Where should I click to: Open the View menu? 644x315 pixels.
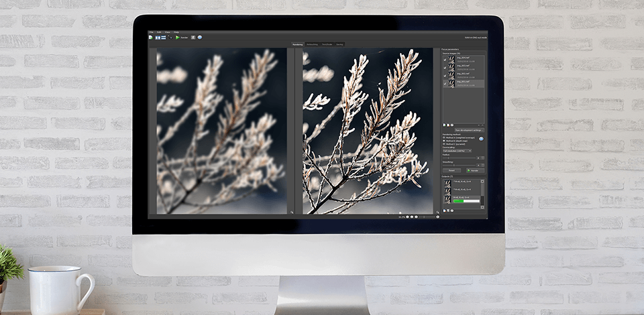(x=168, y=32)
